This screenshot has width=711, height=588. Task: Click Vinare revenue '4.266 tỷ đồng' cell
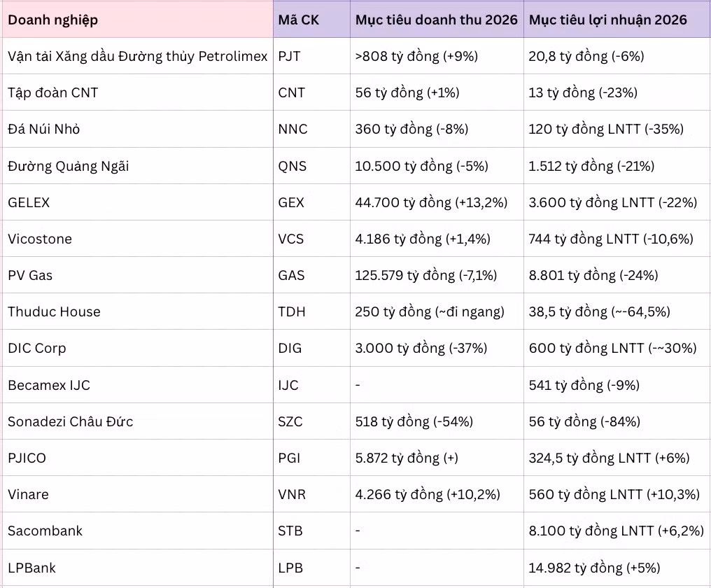(x=428, y=494)
